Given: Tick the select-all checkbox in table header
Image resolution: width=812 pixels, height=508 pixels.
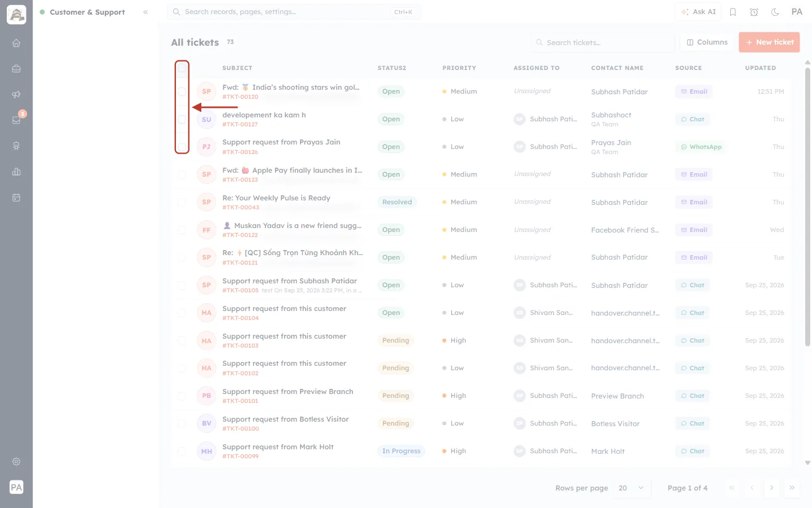Looking at the screenshot, I should [182, 68].
